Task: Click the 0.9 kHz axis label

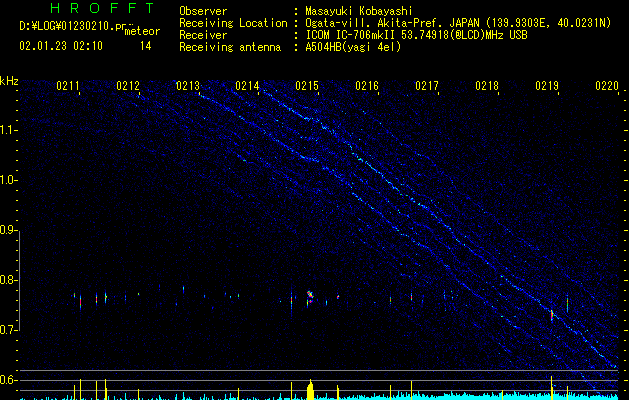Action: tap(9, 230)
